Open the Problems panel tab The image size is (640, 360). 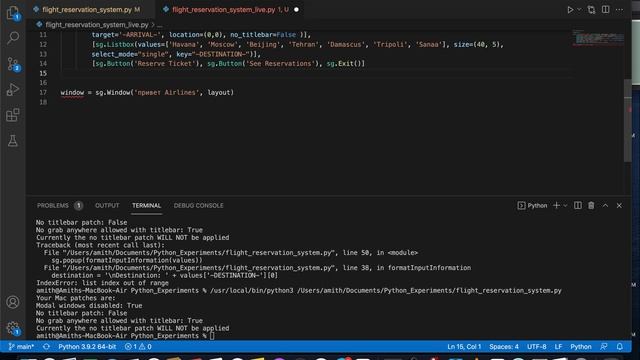coord(60,206)
